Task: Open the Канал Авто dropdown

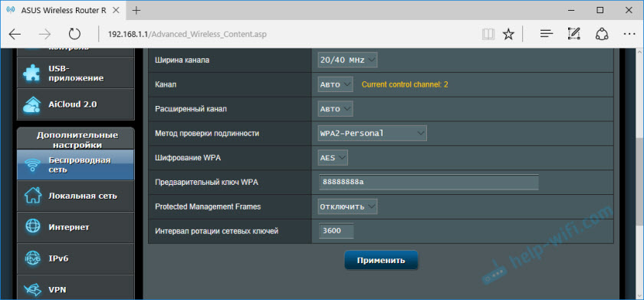Action: [336, 84]
